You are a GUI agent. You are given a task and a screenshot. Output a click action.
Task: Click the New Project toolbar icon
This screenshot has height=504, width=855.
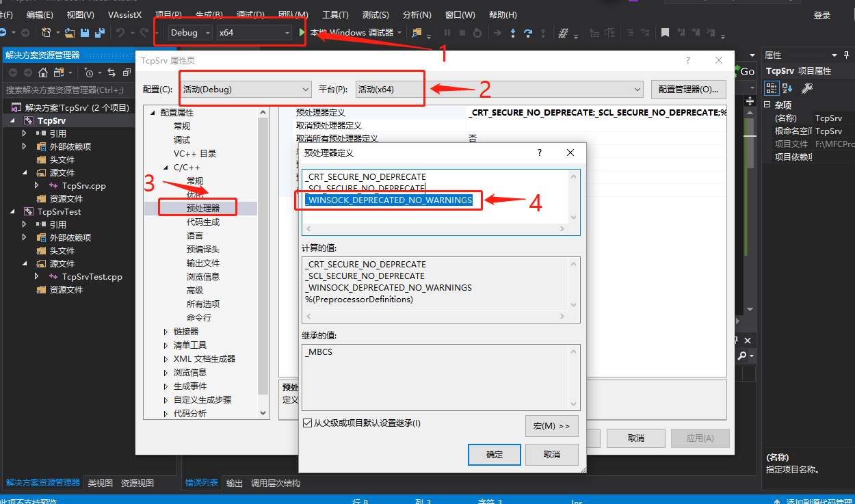pos(47,32)
